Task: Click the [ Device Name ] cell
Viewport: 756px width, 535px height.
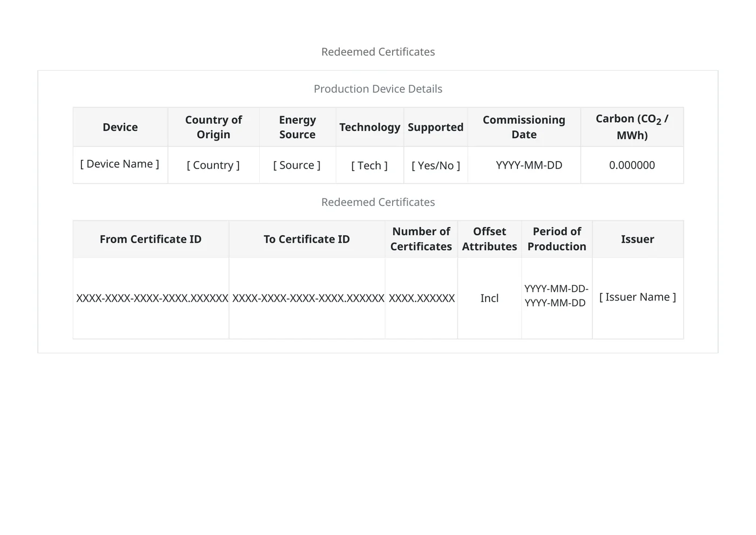Action: click(x=120, y=164)
